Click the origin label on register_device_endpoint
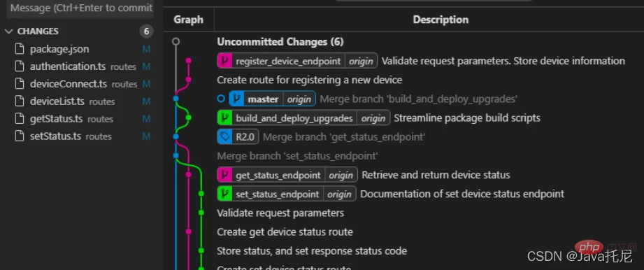The image size is (644, 270). tap(361, 62)
